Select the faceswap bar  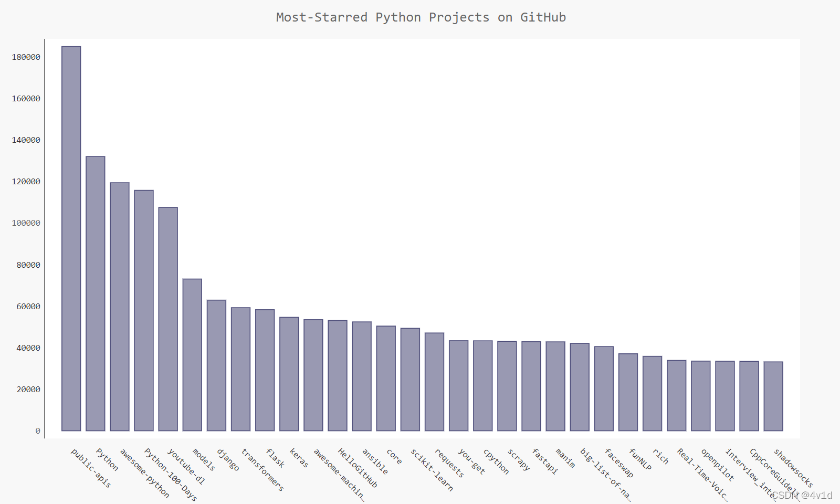(x=604, y=388)
